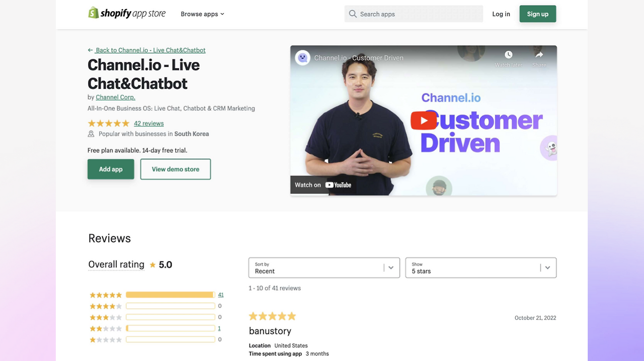Click the Reviews heading
The image size is (644, 361).
click(110, 238)
